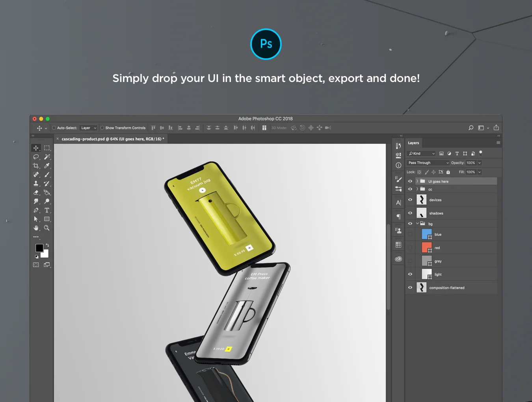The width and height of the screenshot is (532, 402).
Task: Expand the cc group
Action: (x=417, y=189)
